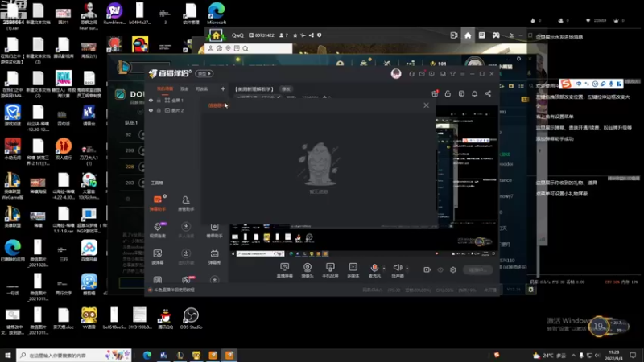644x362 pixels.
Task: Click the share icon in companion window
Action: (488, 93)
